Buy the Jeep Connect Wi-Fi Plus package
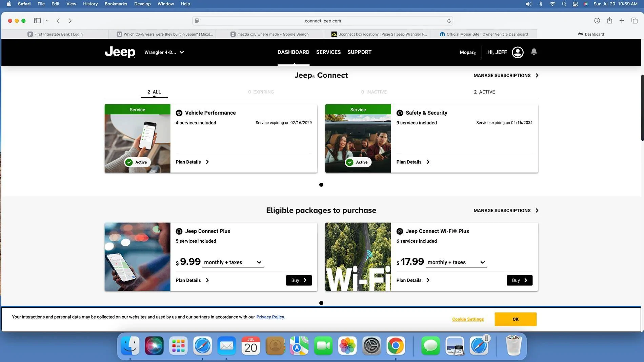644x362 pixels. coord(519,280)
